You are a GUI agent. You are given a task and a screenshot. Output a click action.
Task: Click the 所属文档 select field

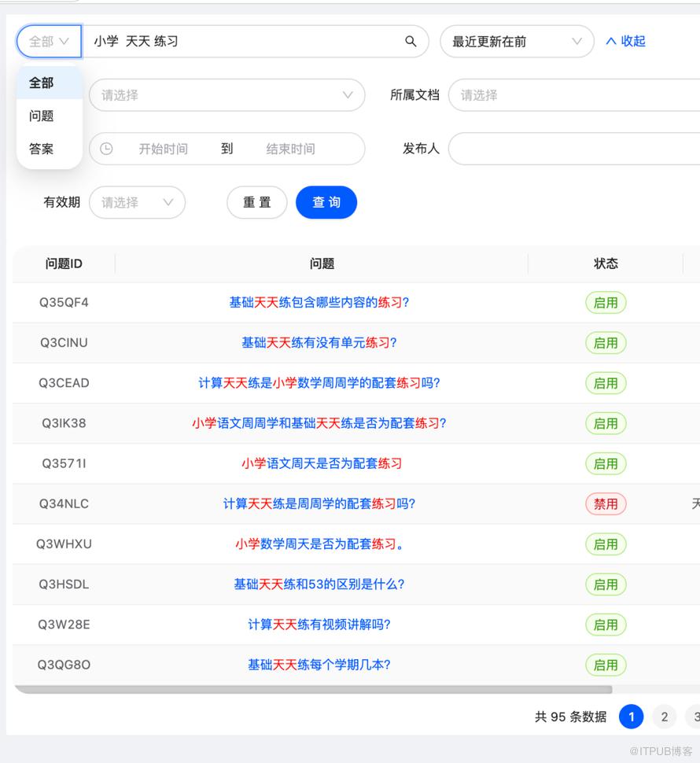click(574, 95)
